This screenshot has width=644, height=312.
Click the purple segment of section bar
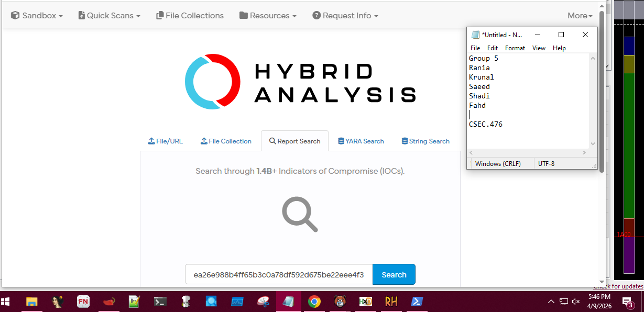click(x=629, y=254)
